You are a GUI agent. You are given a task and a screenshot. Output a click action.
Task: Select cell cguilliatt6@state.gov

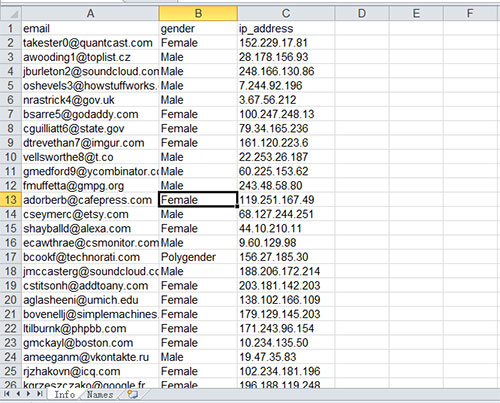[90, 128]
